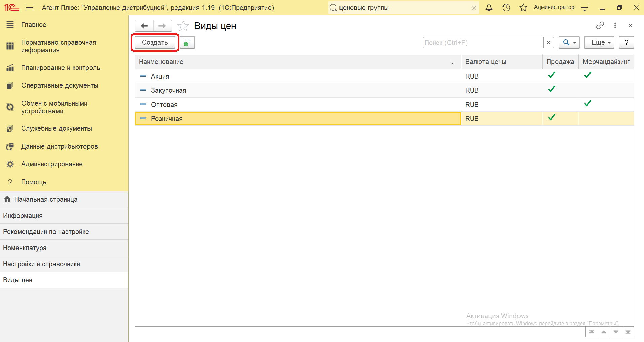Screen dimensions: 644x342
Task: Click the Поиск (Ctrl+F) search field
Action: pos(483,43)
